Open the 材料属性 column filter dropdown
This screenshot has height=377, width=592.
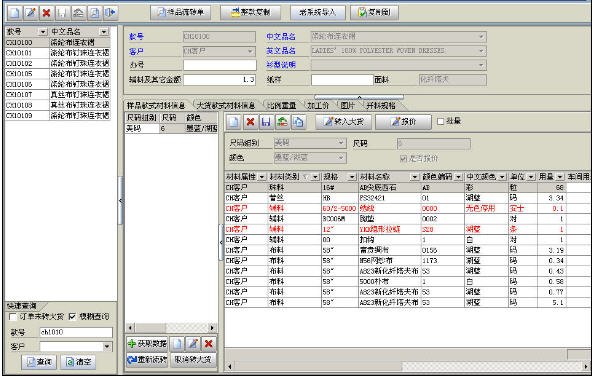tap(262, 177)
